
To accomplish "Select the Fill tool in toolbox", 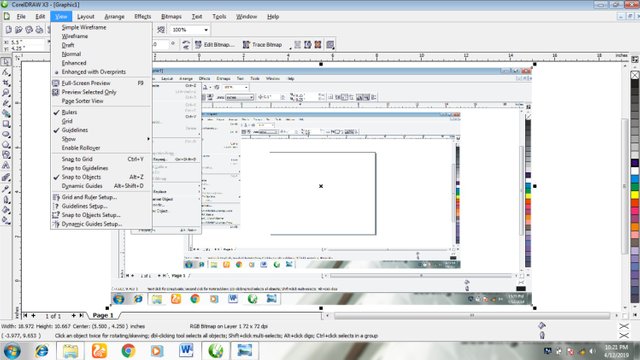I will click(6, 210).
